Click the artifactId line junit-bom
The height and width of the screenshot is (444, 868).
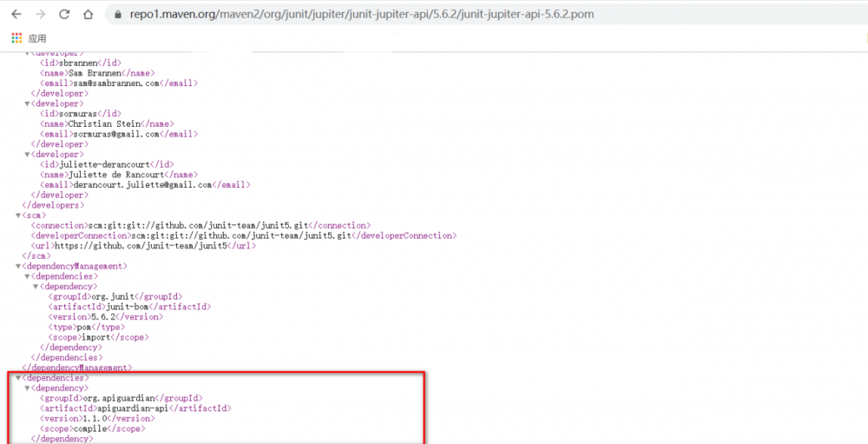coord(129,307)
